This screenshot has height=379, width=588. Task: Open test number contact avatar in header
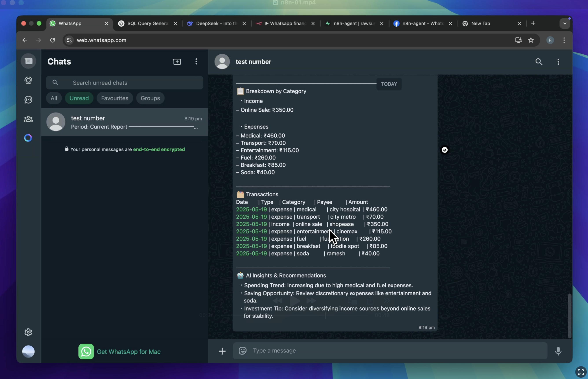coord(222,61)
